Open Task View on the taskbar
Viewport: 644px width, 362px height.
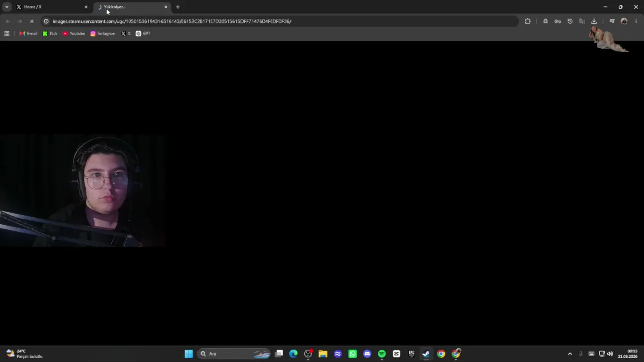pos(279,354)
